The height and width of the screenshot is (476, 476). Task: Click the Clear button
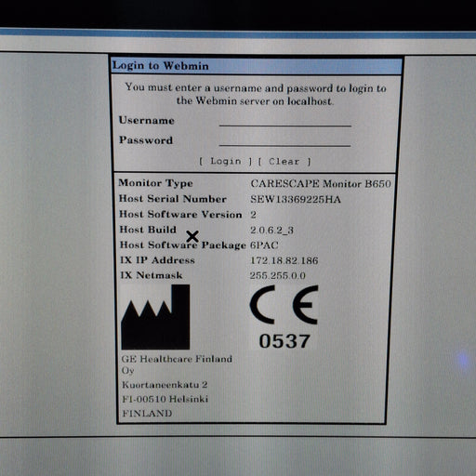pos(284,162)
